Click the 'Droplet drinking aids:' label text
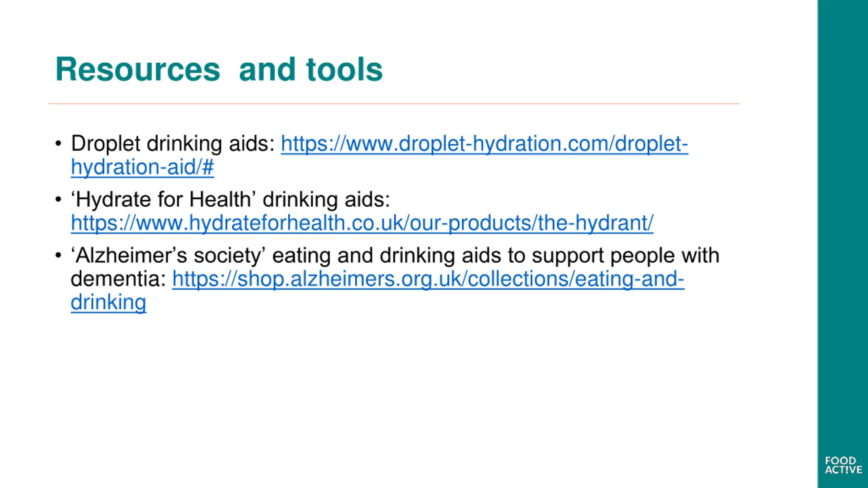868x488 pixels. coord(173,144)
